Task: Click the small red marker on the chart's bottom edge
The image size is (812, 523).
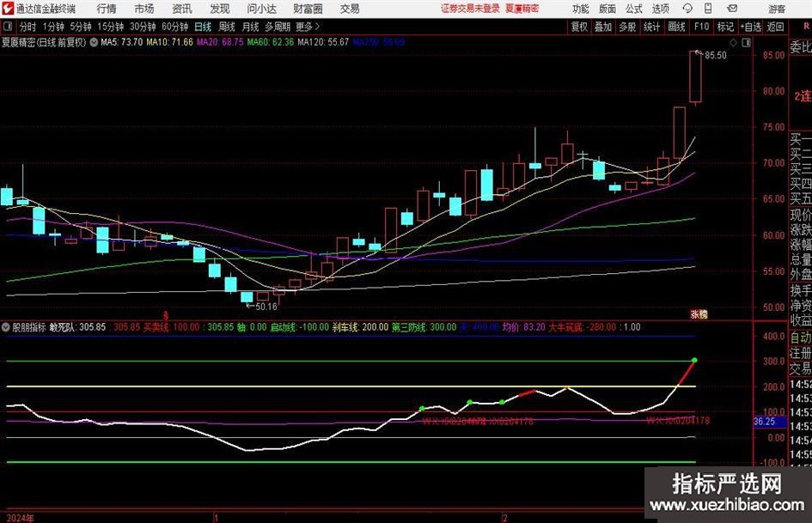Action: tap(166, 314)
